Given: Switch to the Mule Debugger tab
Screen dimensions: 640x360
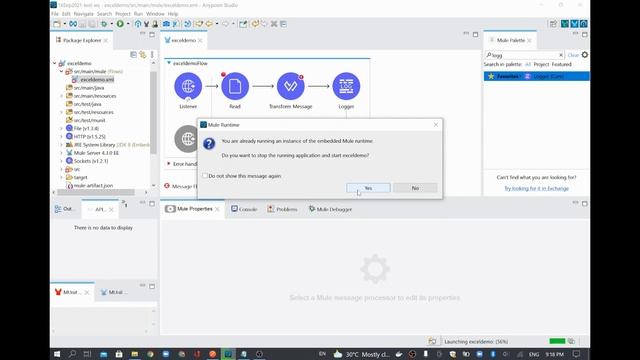Looking at the screenshot, I should click(x=330, y=209).
